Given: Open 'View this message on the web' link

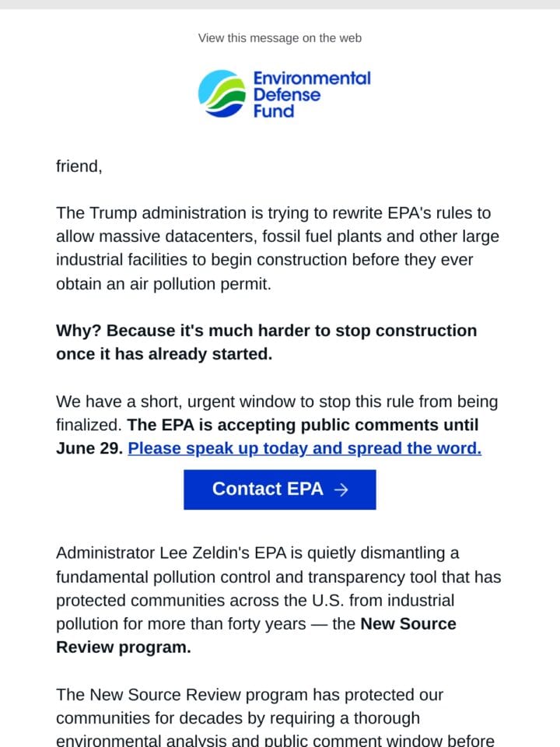Looking at the screenshot, I should pyautogui.click(x=280, y=38).
